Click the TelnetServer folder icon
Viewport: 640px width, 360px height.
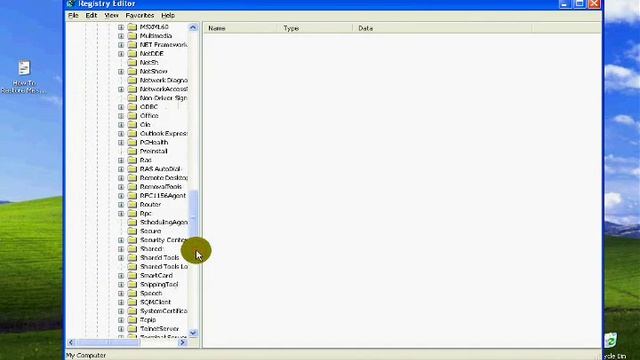(132, 329)
